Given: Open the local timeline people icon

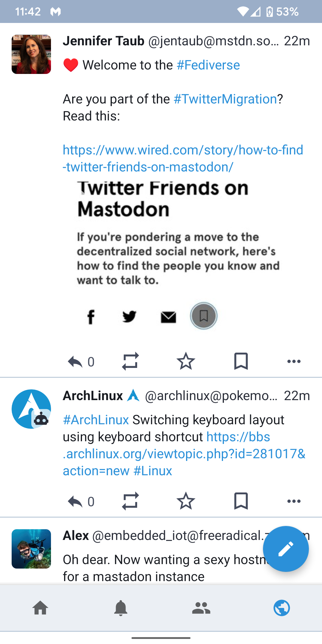Looking at the screenshot, I should coord(201,608).
